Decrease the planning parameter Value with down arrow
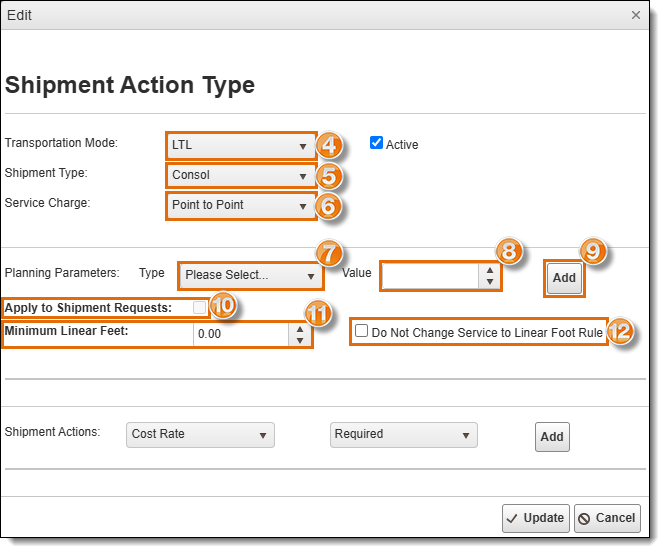The height and width of the screenshot is (553, 665). click(490, 282)
